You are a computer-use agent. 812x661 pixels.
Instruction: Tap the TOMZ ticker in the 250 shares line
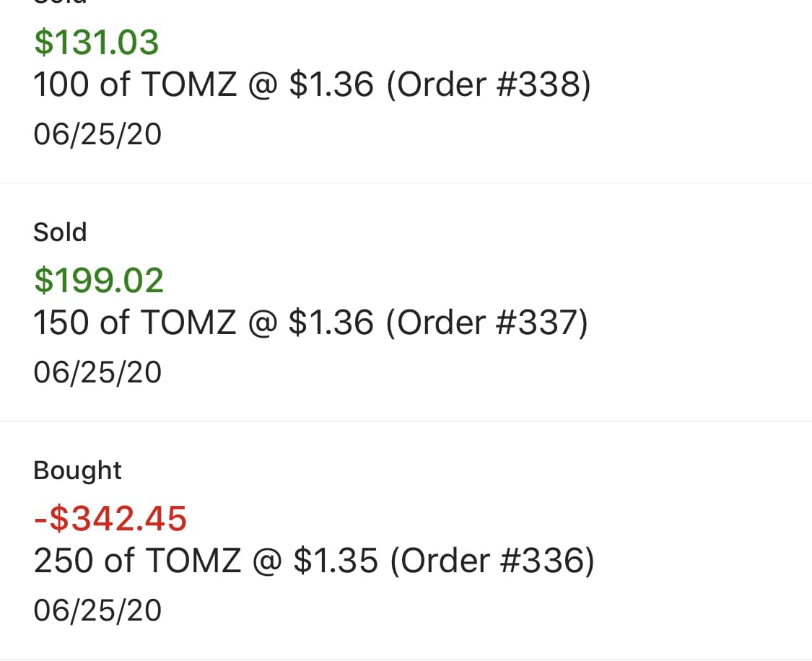tap(192, 561)
